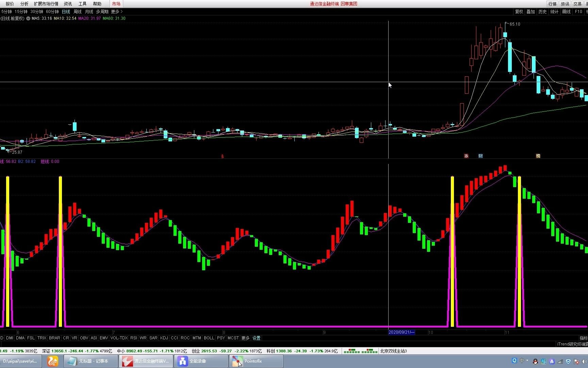Switch indicator to RSI
588x368 pixels.
point(134,338)
